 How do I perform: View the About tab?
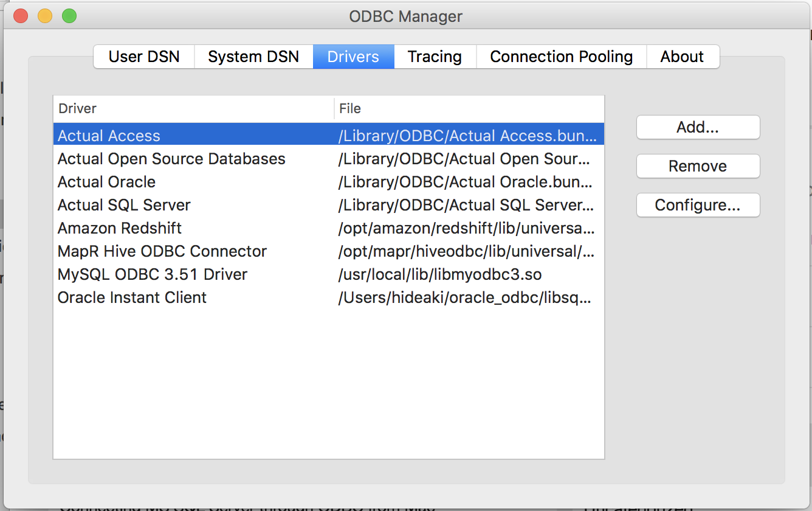[x=682, y=56]
